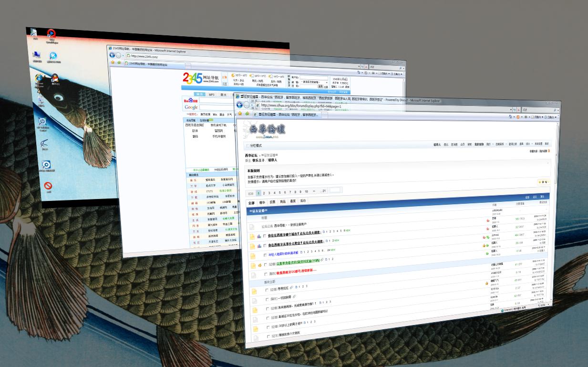588x367 pixels.
Task: Check the box beside 寻得我死 thread
Action: [267, 290]
